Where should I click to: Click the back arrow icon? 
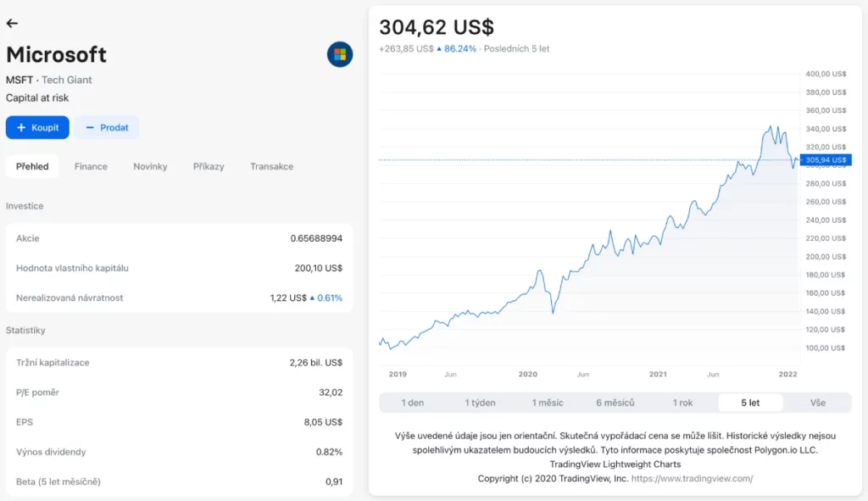tap(12, 24)
